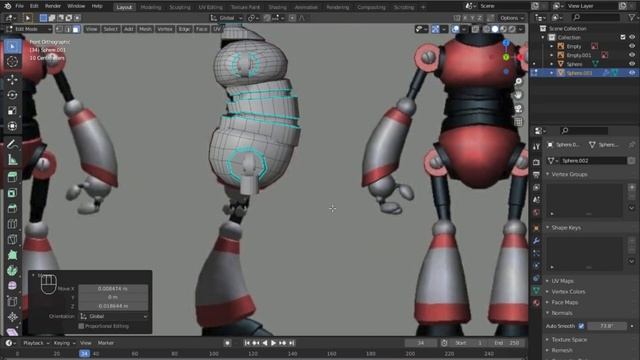Toggle the Collection exclude checkbox
The image size is (640, 360).
click(623, 37)
